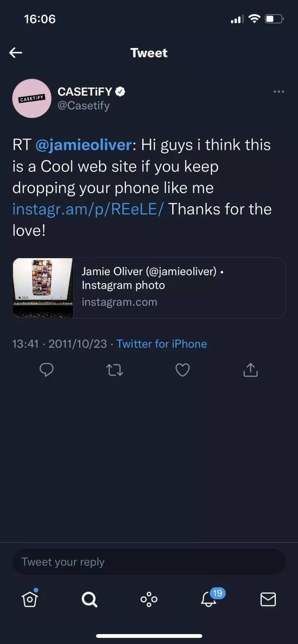Screen dimensions: 298x644
Task: Tap the @Casetify handle
Action: click(83, 106)
